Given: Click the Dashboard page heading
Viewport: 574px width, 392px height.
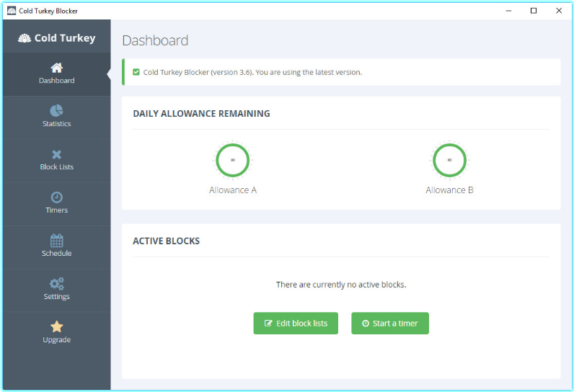Looking at the screenshot, I should click(x=155, y=40).
